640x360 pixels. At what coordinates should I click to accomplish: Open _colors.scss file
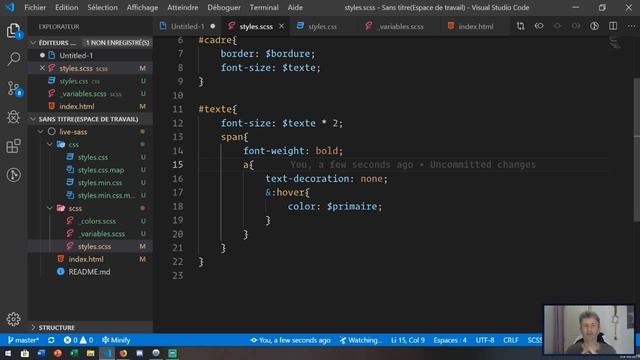tap(97, 221)
